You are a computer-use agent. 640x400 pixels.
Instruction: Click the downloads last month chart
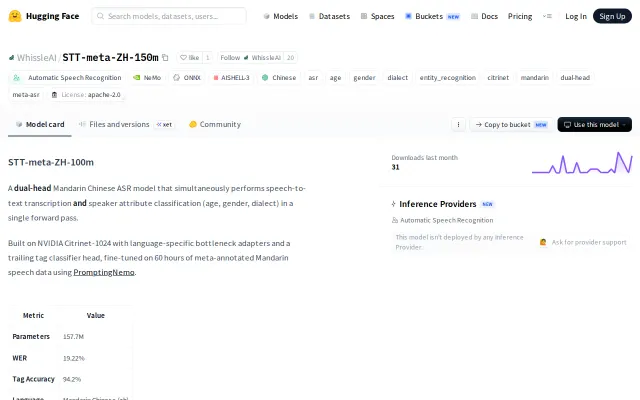(582, 163)
